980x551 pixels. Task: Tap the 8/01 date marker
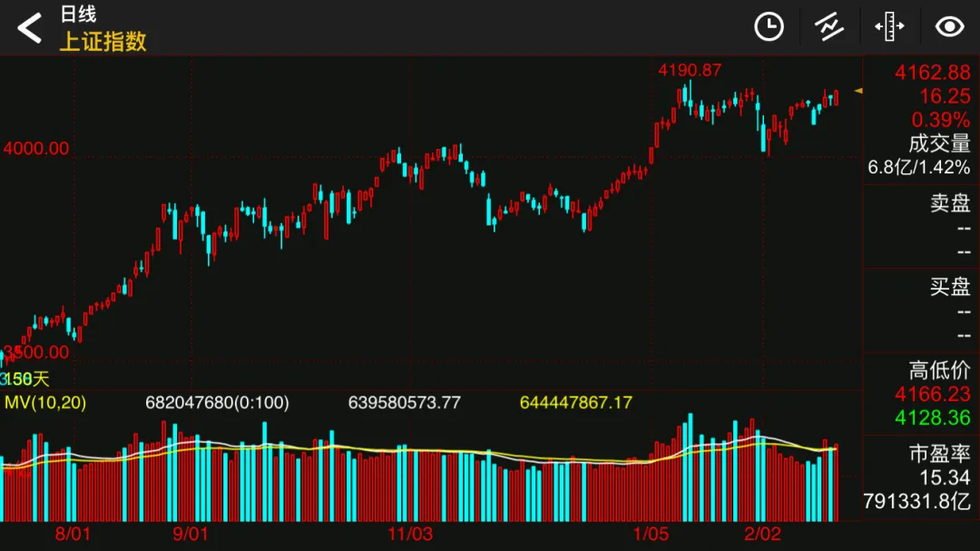coord(73,534)
